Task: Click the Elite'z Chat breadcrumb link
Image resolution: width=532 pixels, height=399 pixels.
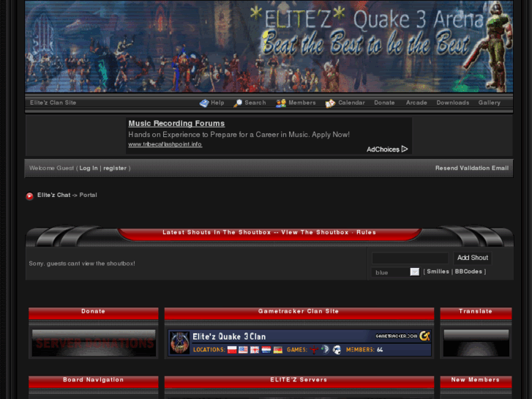Action: [x=54, y=195]
